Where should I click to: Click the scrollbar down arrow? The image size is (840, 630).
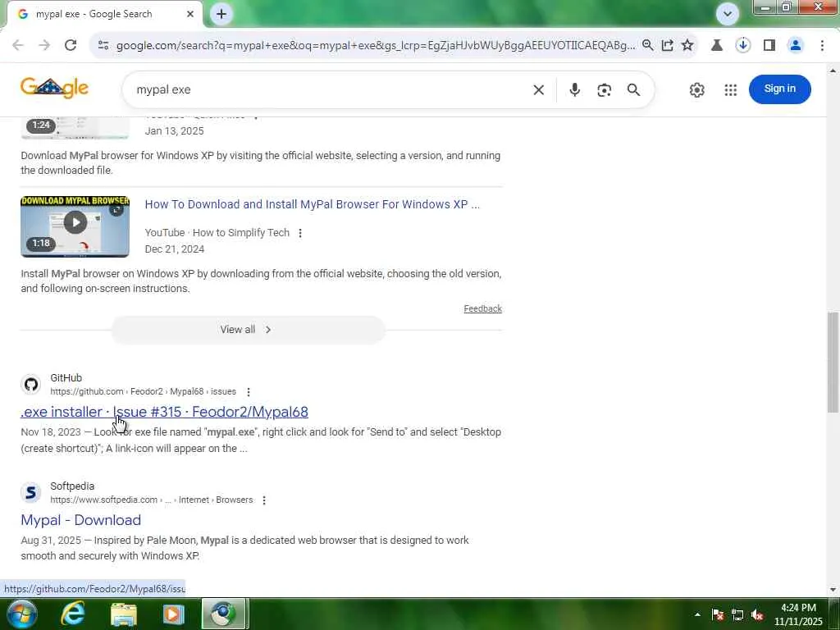833,590
